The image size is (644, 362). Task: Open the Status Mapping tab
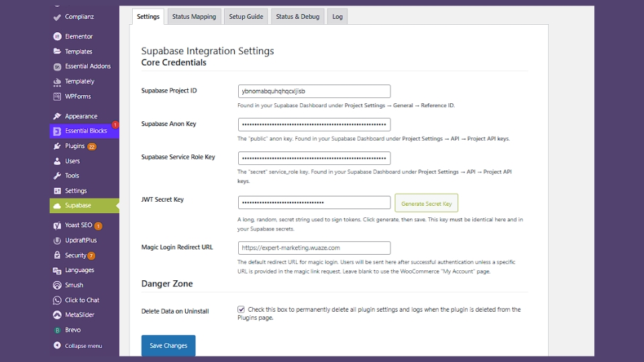tap(194, 16)
